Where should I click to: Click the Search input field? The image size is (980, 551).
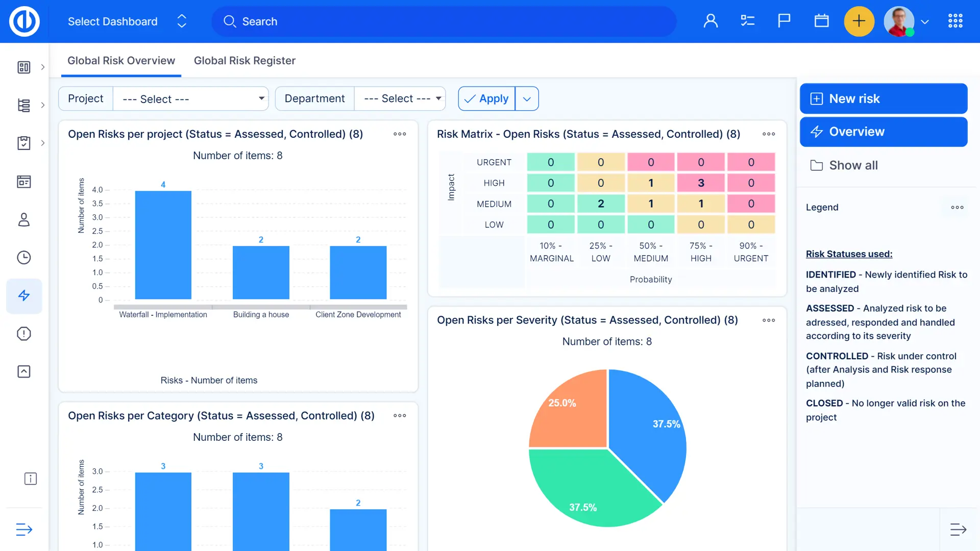coord(444,21)
